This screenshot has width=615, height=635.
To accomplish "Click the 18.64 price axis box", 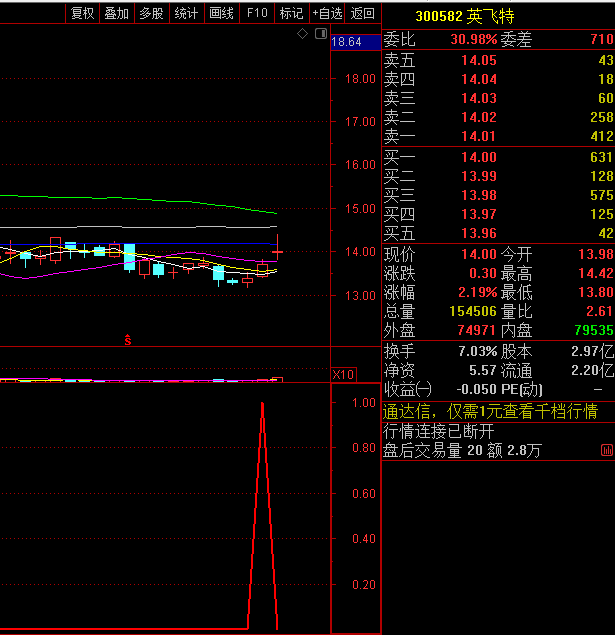I will click(x=356, y=42).
